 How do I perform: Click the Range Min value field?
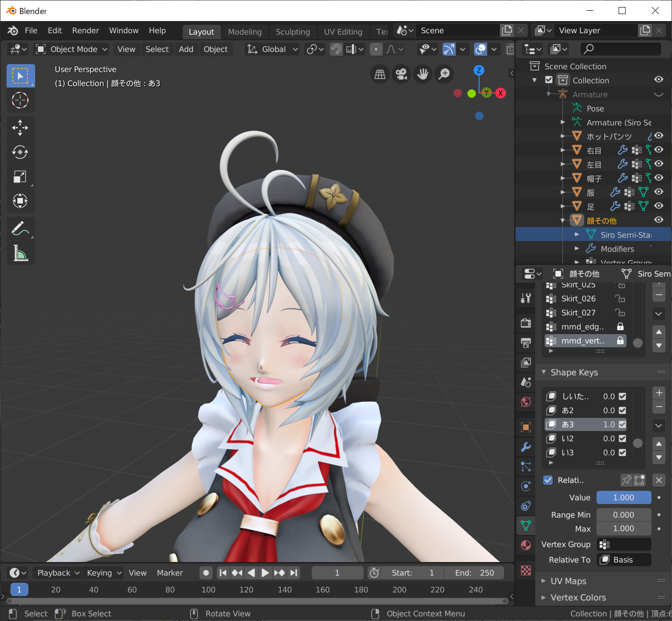pos(624,515)
